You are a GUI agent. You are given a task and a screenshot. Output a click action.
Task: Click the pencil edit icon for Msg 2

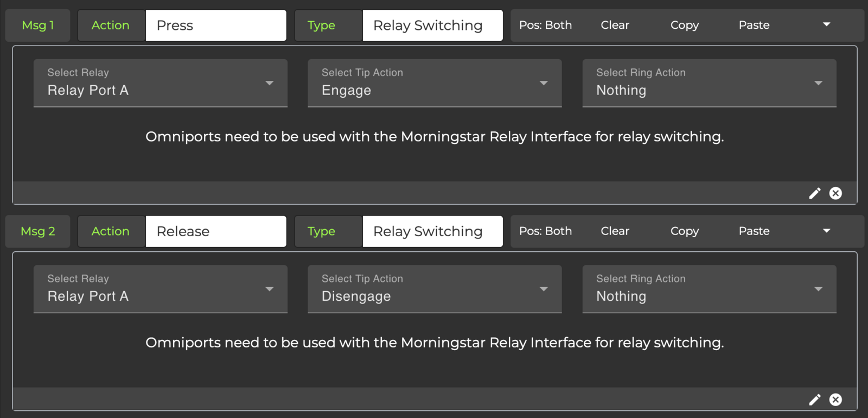(814, 400)
